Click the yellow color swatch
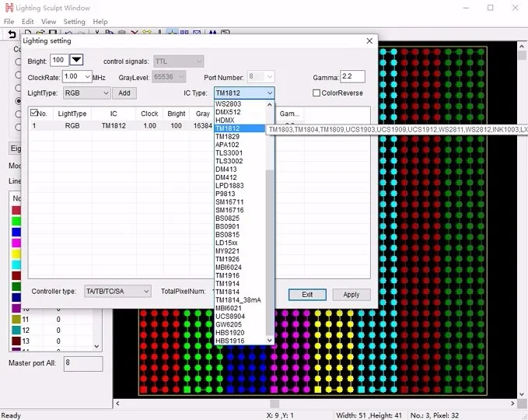The height and width of the screenshot is (420, 528). (16, 254)
